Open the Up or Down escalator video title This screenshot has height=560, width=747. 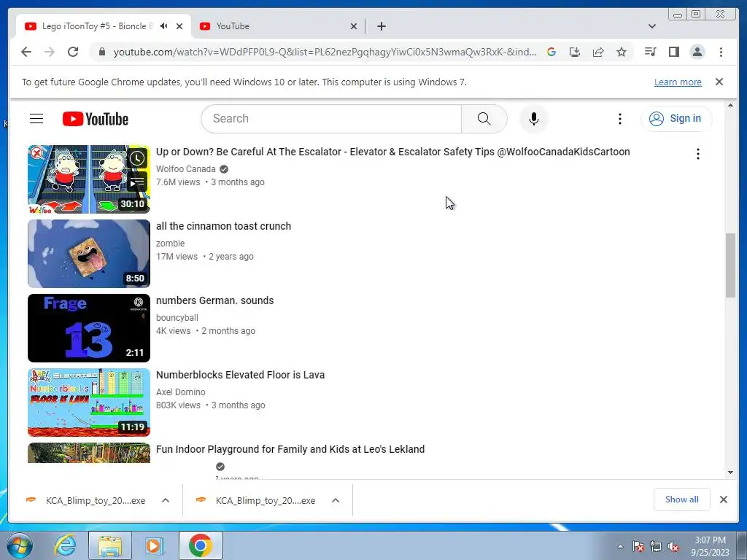click(393, 152)
